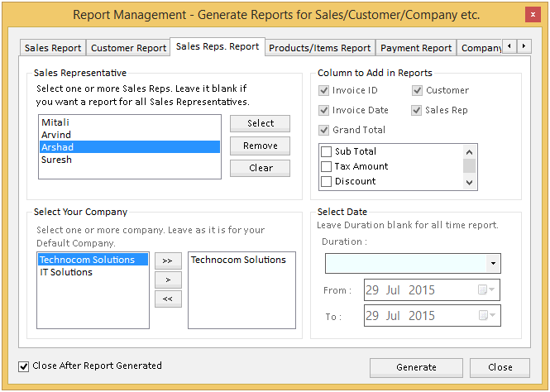Viewport: 550px width, 392px height.
Task: Click the Generate button
Action: (416, 367)
